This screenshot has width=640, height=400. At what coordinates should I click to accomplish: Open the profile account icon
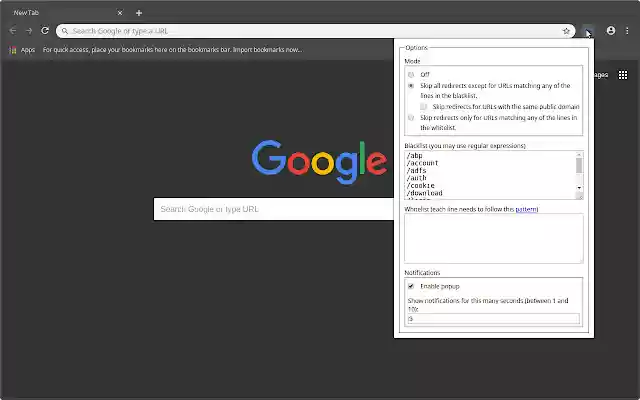pos(611,31)
